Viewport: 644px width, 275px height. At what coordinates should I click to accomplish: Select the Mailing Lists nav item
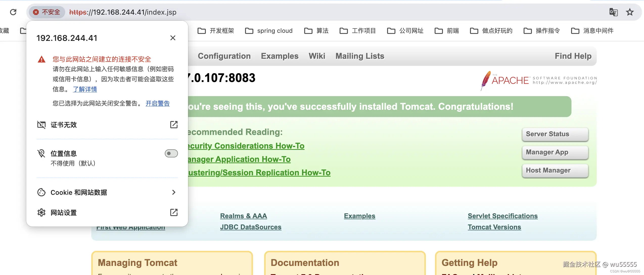click(360, 56)
